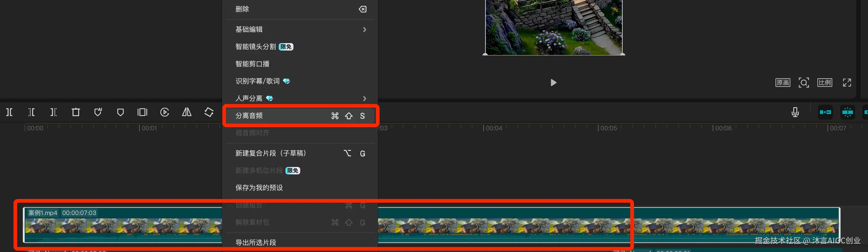Viewport: 868px width, 252px height.
Task: Click the garden preview image
Action: [x=554, y=27]
